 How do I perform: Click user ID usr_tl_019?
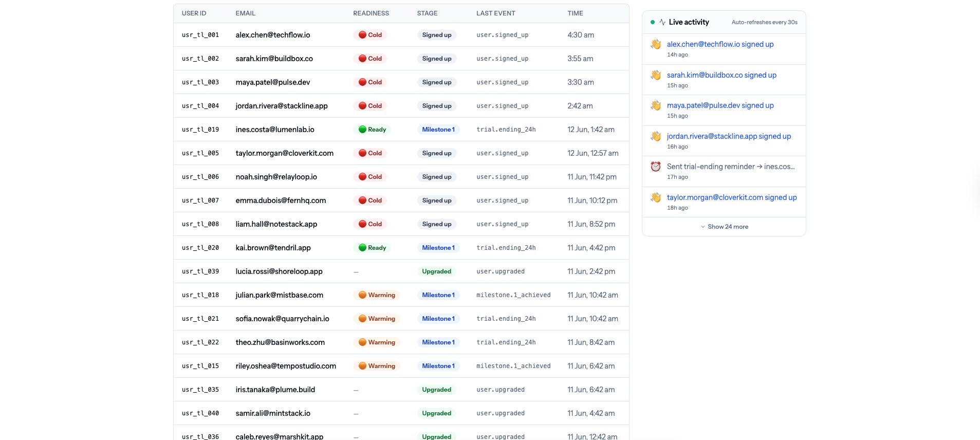200,130
